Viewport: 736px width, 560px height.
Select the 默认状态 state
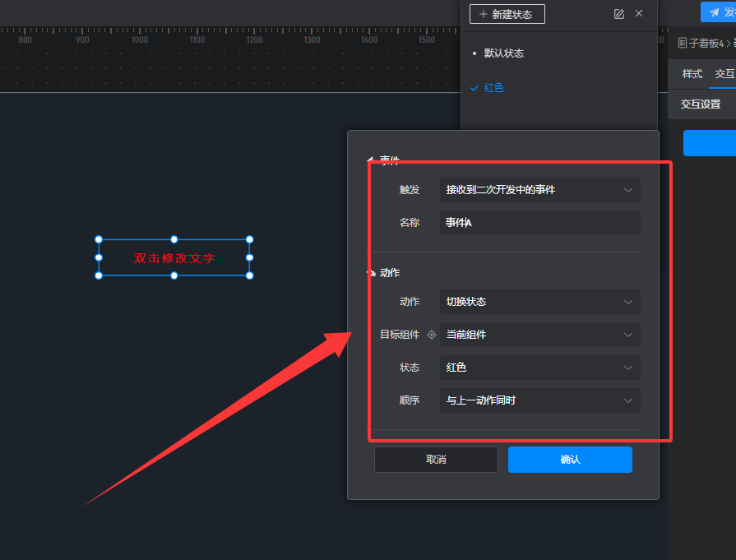coord(503,53)
